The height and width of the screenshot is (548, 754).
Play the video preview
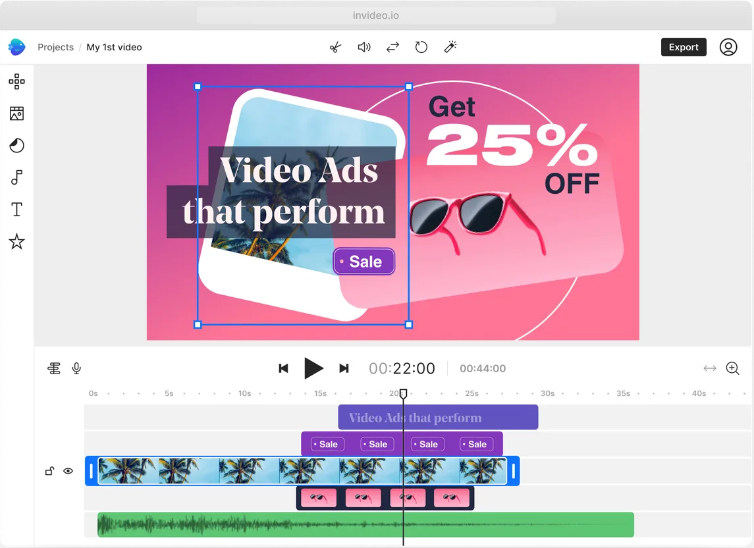[314, 368]
